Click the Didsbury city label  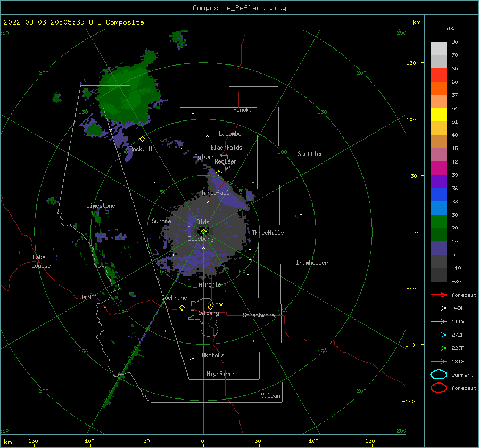click(x=201, y=239)
